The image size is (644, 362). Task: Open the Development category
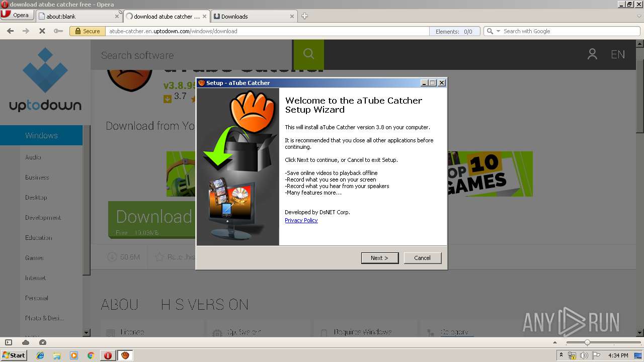coord(43,217)
